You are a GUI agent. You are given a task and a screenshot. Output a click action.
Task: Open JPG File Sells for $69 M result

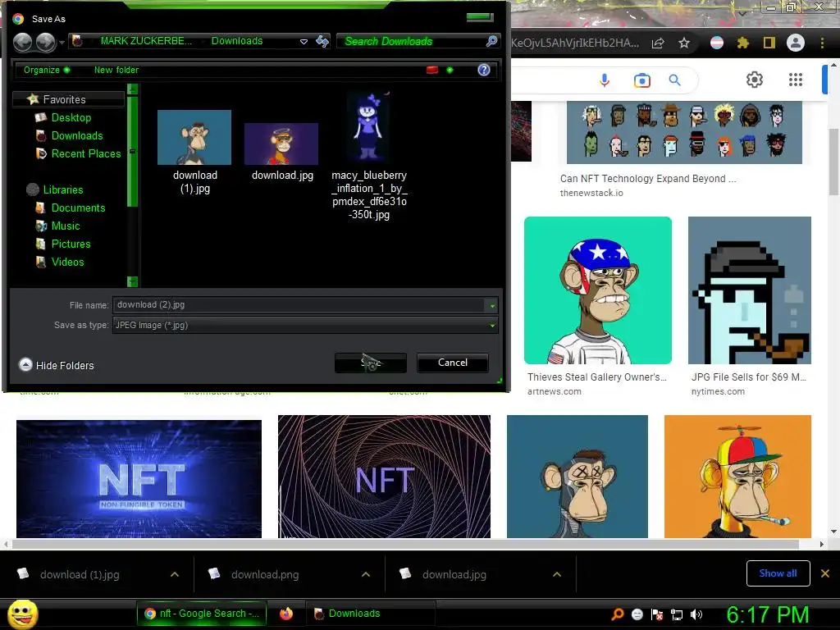(748, 377)
